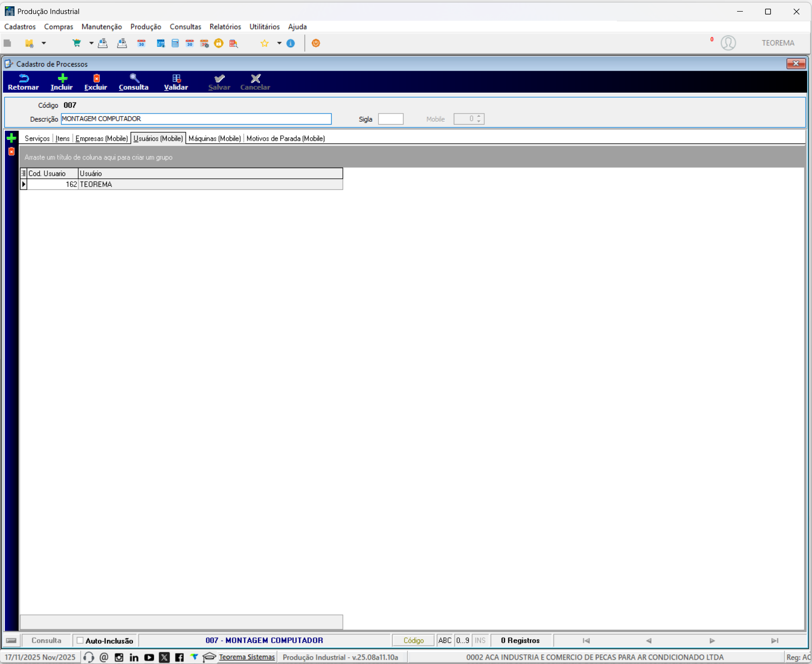Open the Compras menu
812x664 pixels.
(58, 27)
